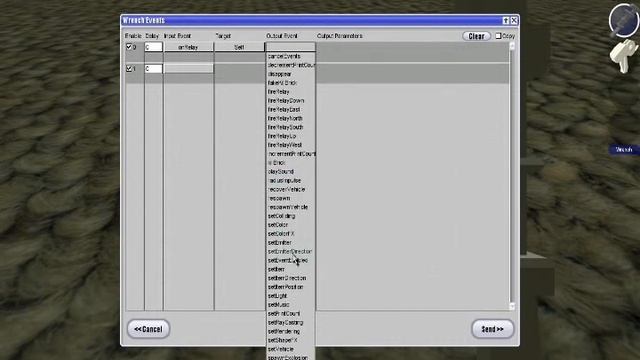Select setItem output event
The height and width of the screenshot is (360, 640).
point(276,269)
